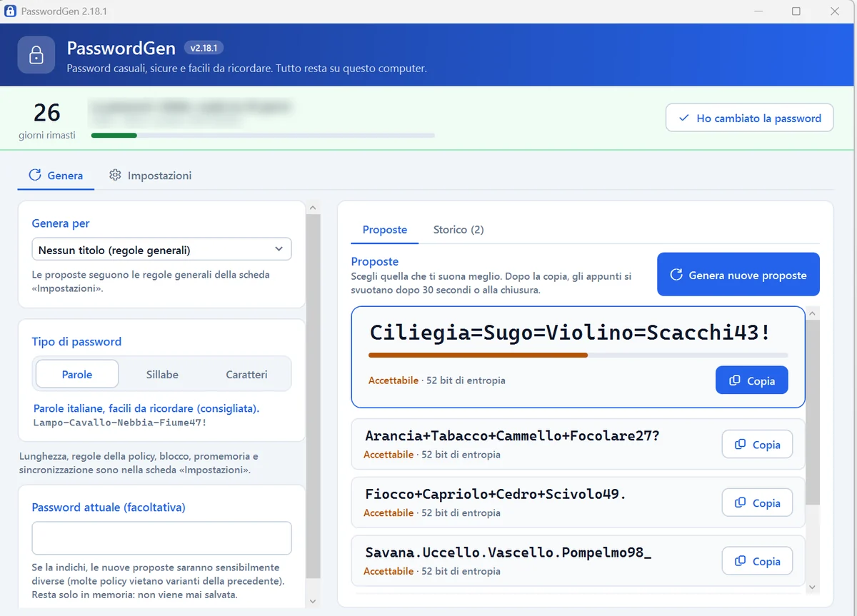Click refresh icon in Genera nuove proposte
The height and width of the screenshot is (616, 857).
click(676, 275)
